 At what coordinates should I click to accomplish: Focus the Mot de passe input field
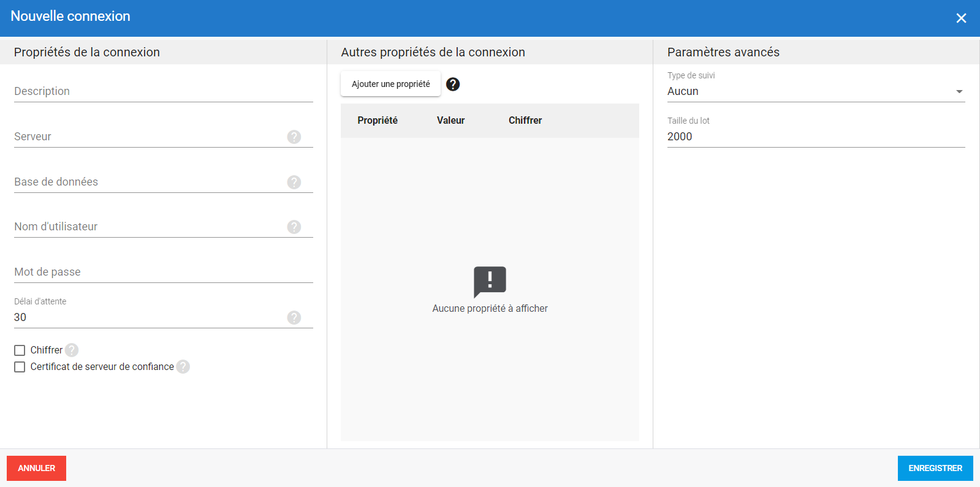pyautogui.click(x=163, y=272)
